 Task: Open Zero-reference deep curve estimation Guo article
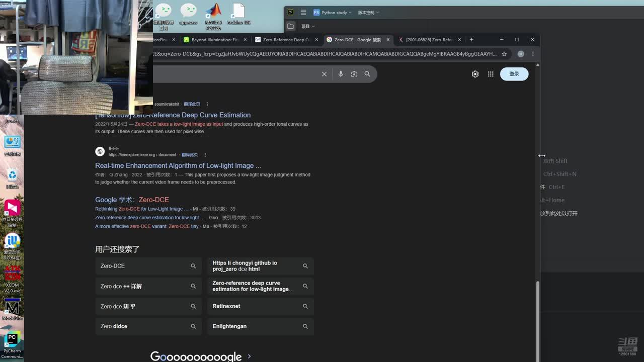(x=150, y=218)
